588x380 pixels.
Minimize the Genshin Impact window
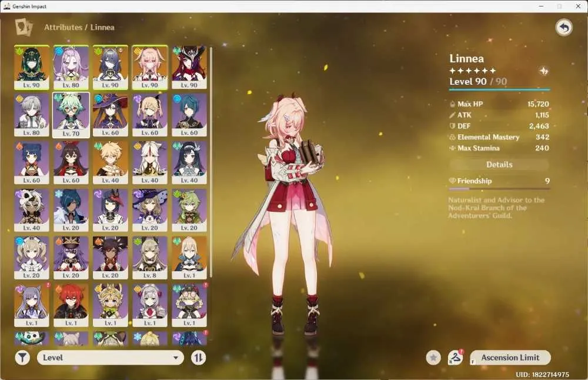[541, 6]
